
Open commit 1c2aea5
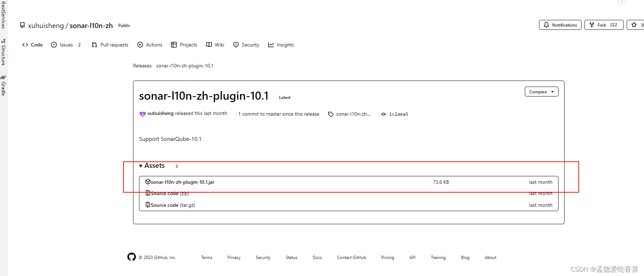click(x=398, y=114)
